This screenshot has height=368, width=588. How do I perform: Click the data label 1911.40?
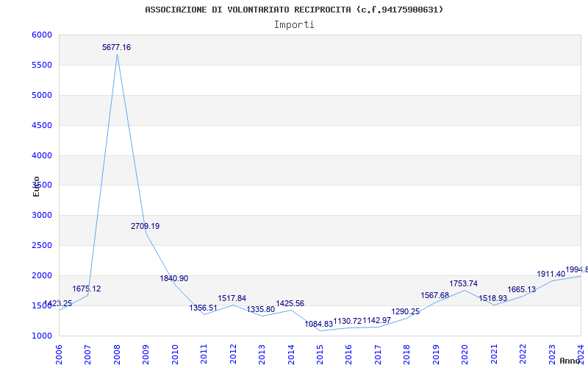[x=551, y=274]
